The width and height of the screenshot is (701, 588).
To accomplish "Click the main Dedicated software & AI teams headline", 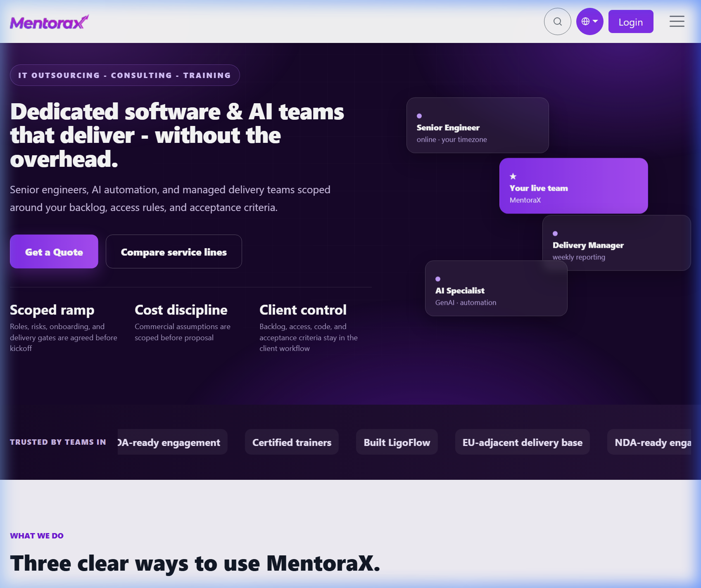I will [x=177, y=135].
